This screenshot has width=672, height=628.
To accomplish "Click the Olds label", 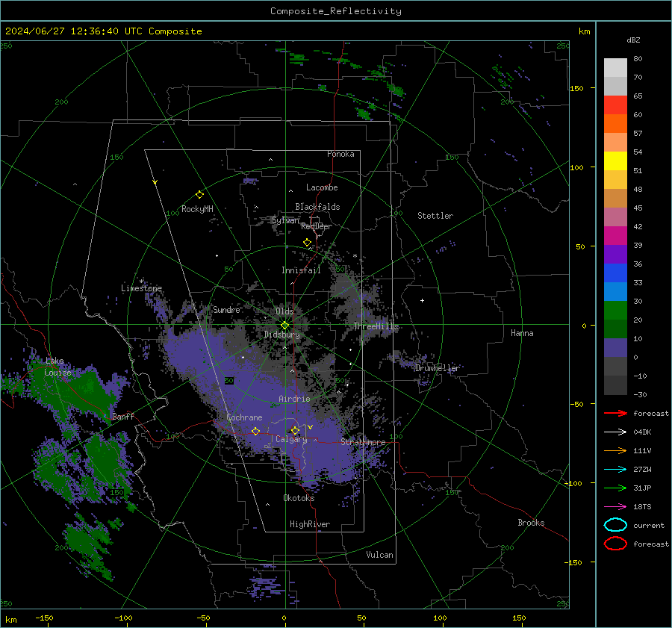I will click(x=284, y=311).
